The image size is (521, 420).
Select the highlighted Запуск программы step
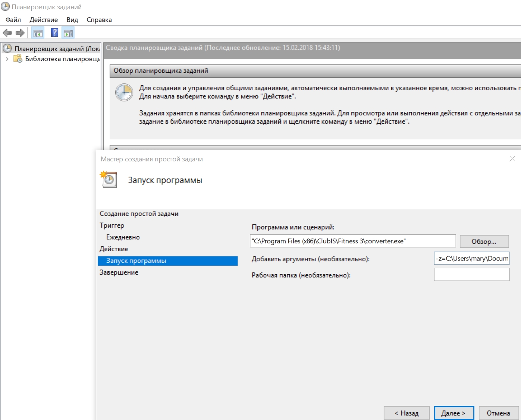pos(168,261)
